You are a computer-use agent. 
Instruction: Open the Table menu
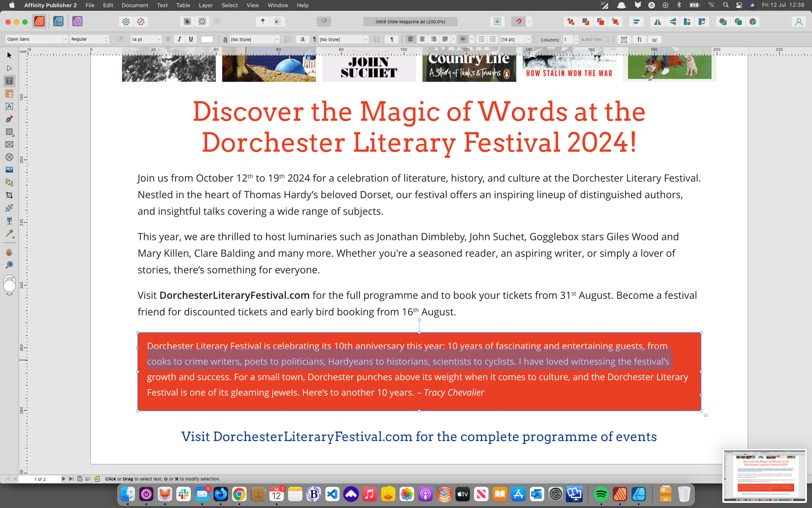tap(183, 5)
